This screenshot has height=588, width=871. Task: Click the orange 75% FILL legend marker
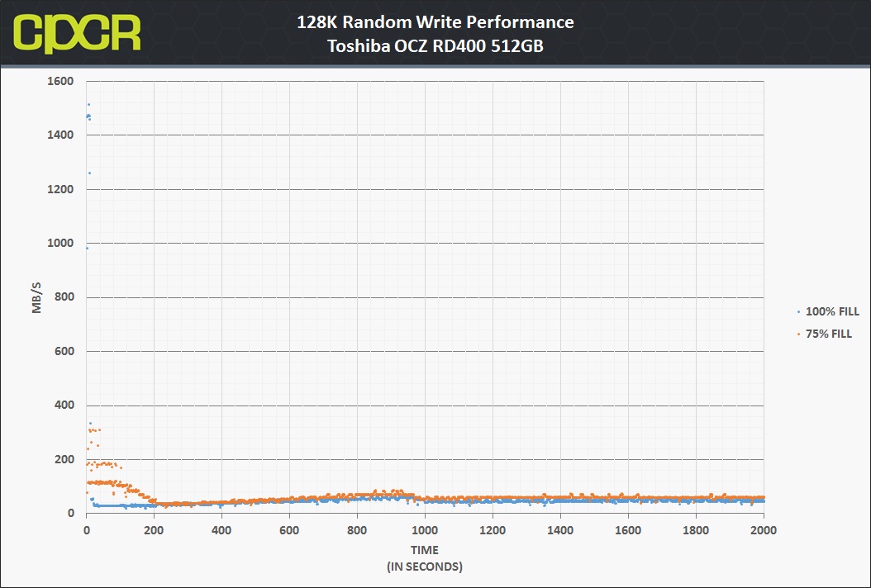click(x=799, y=334)
